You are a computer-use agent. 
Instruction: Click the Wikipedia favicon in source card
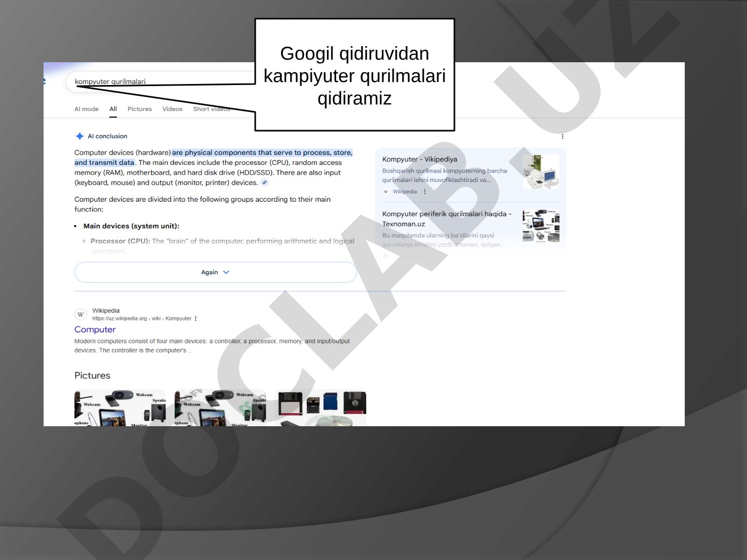385,192
